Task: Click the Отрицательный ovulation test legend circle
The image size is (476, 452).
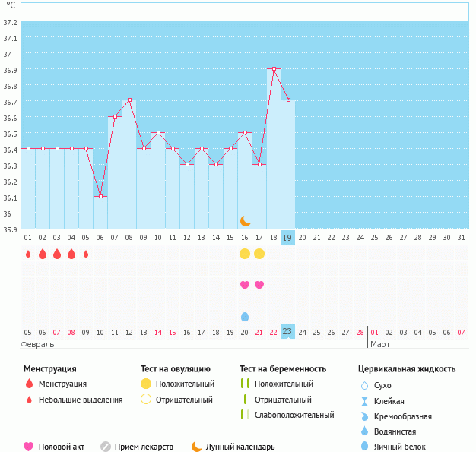Action: [146, 400]
